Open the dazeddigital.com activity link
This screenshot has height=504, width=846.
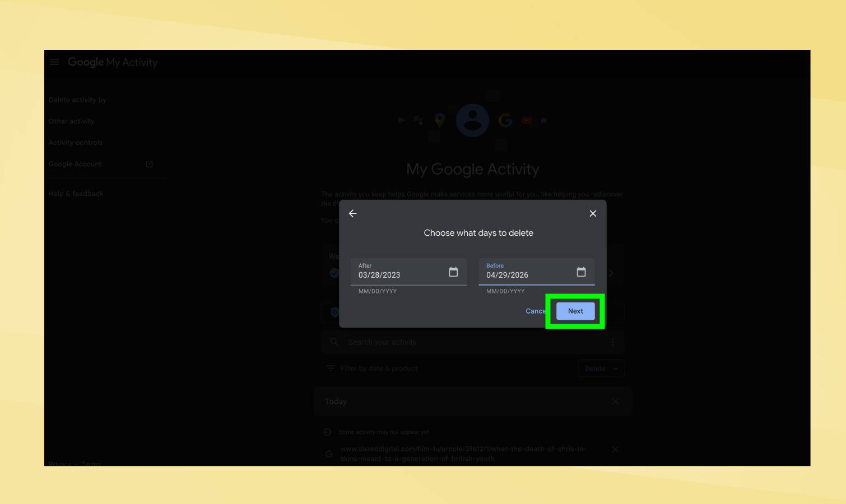pos(463,454)
